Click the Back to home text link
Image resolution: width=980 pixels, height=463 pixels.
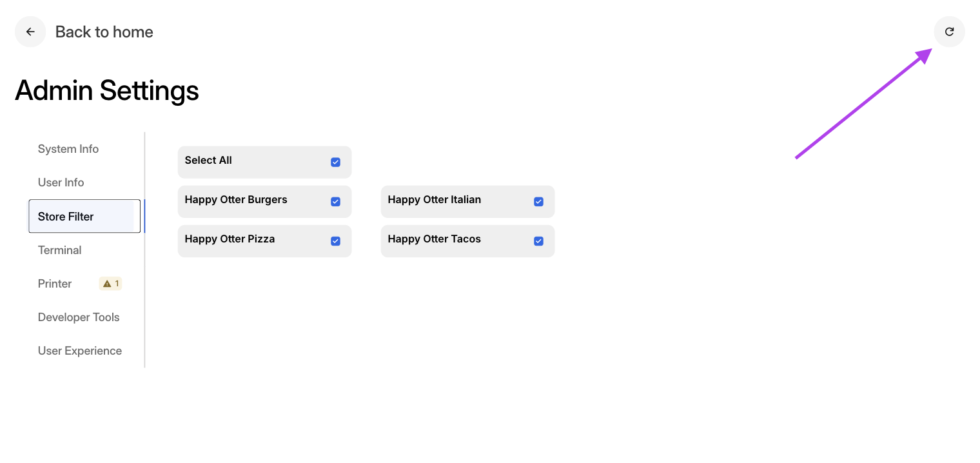click(104, 32)
